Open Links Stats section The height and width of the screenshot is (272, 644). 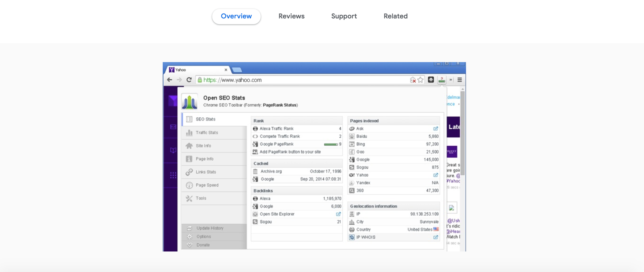(x=214, y=172)
